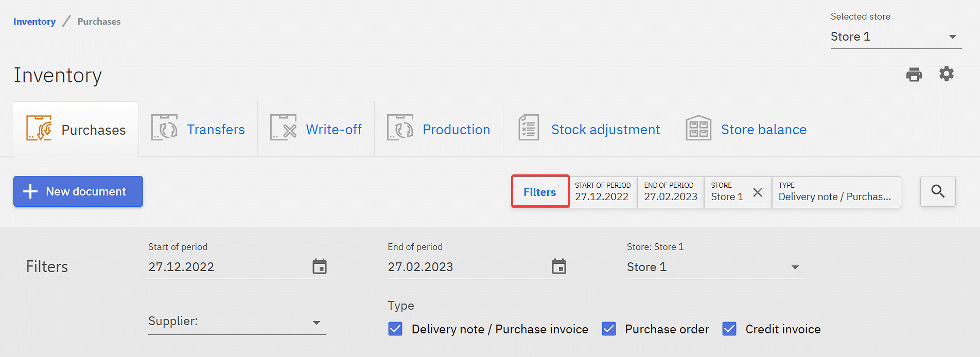Click the Inventory breadcrumb link
980x357 pixels.
[34, 22]
